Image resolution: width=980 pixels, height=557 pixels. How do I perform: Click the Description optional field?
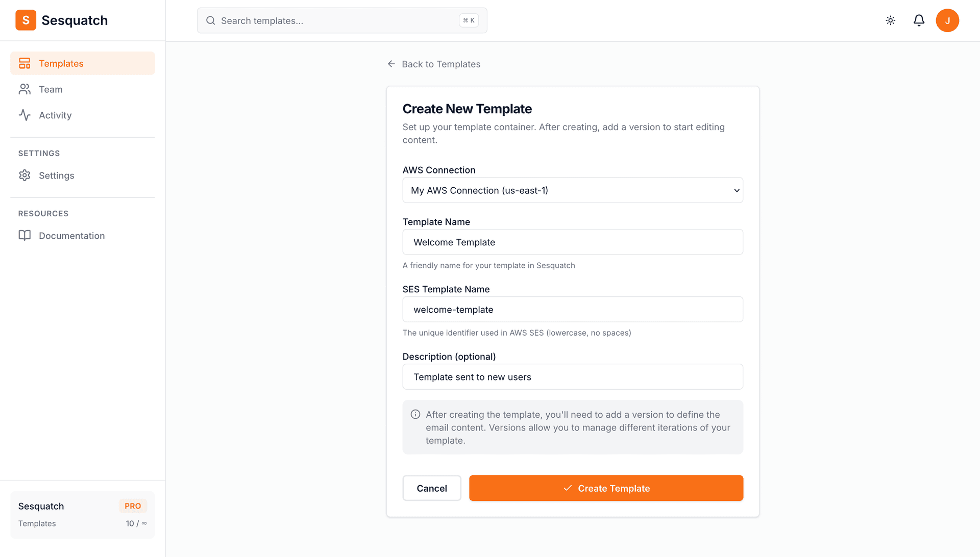point(573,376)
